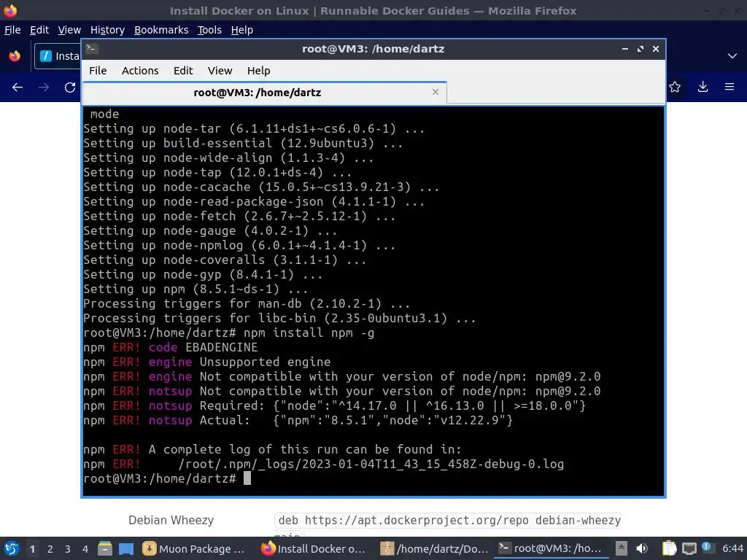
Task: Click 'Setting up build-essential' line
Action: [x=243, y=144]
